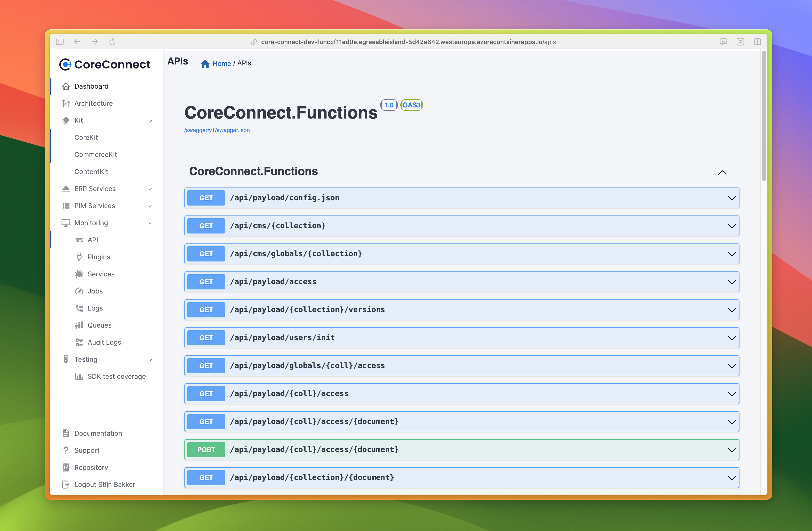Image resolution: width=812 pixels, height=531 pixels.
Task: Click the page's vertical scrollbar thumb
Action: pyautogui.click(x=764, y=116)
